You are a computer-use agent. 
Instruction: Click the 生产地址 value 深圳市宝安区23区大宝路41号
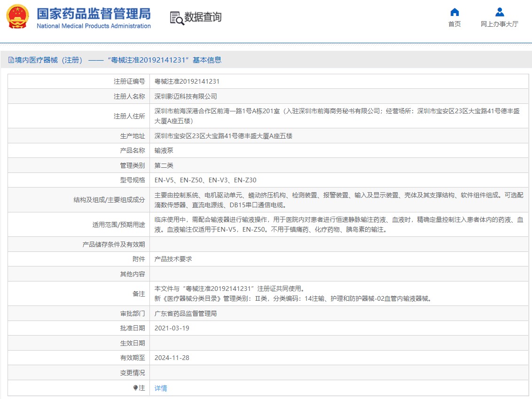pyautogui.click(x=223, y=136)
